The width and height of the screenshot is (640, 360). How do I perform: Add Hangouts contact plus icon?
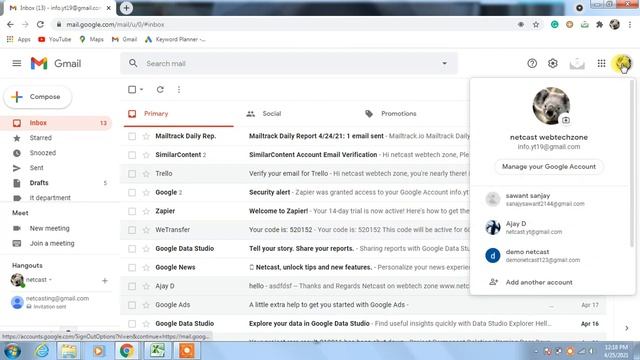pos(105,280)
